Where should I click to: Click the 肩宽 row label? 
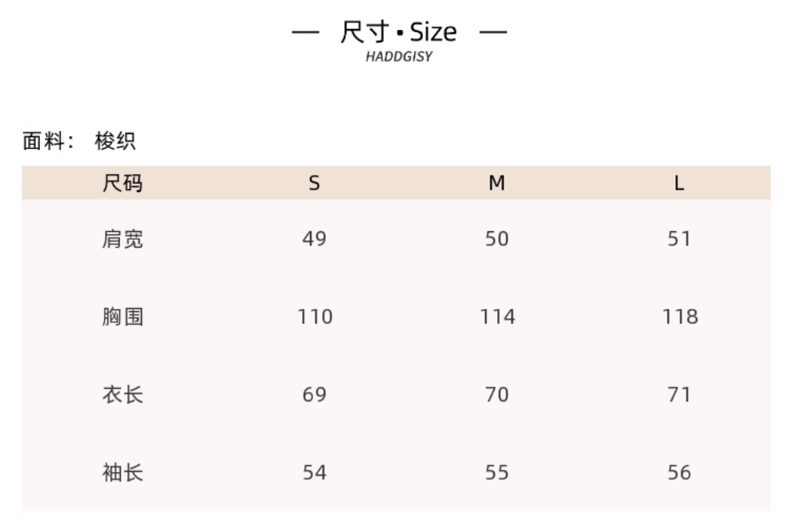122,238
